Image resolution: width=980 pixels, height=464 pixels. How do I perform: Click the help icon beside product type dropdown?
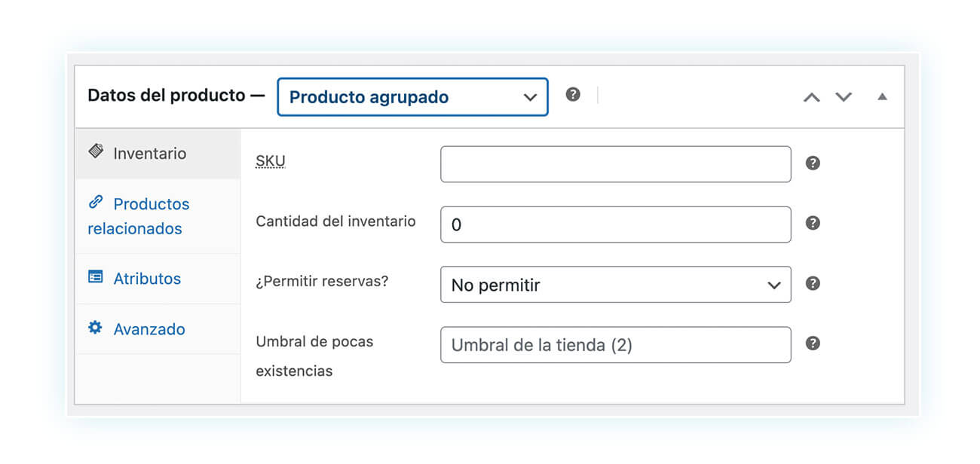point(573,94)
